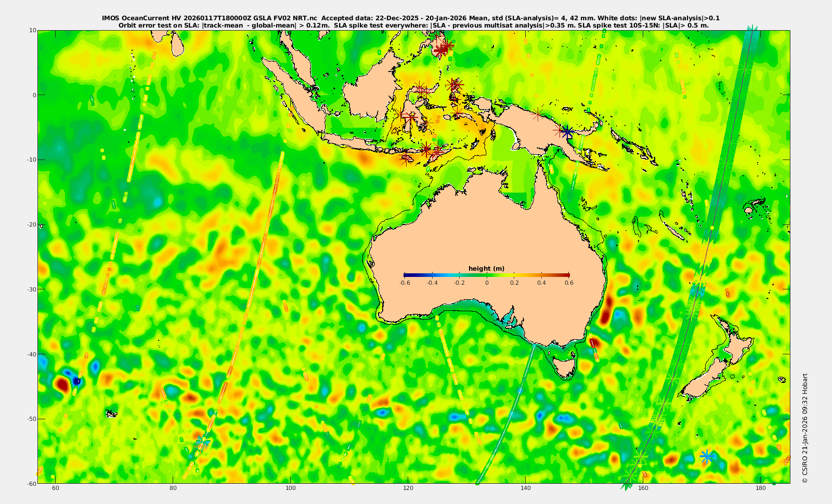Click the '0.4' colorbar tick label
The width and height of the screenshot is (832, 504).
(x=541, y=283)
